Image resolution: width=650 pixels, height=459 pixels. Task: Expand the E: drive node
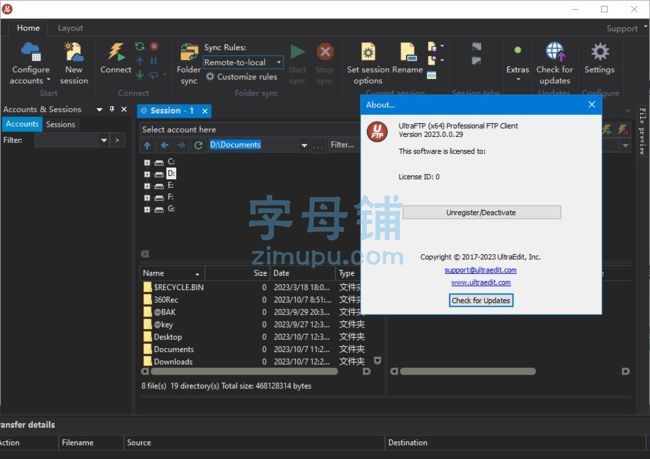pyautogui.click(x=147, y=186)
